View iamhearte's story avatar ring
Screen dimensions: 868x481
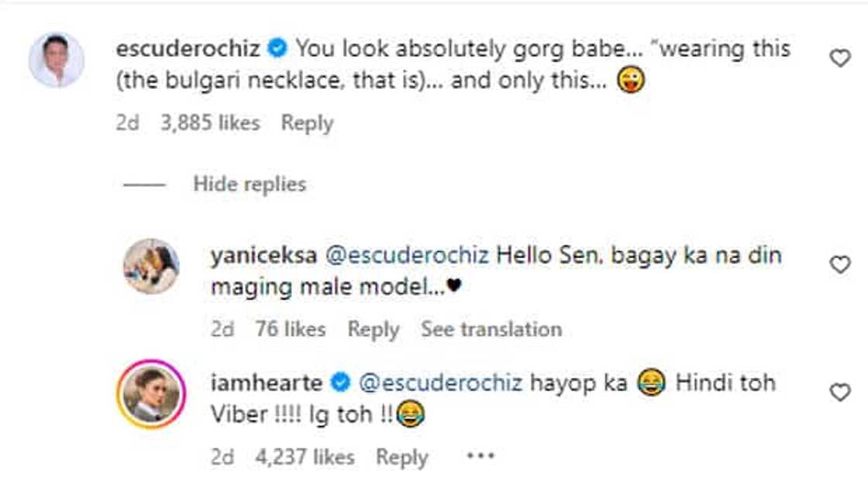[x=151, y=394]
